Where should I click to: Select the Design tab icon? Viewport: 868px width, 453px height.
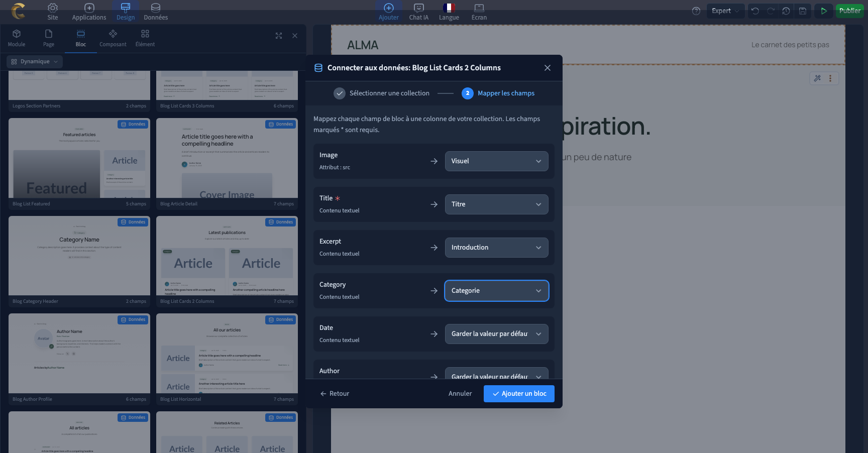[x=126, y=8]
